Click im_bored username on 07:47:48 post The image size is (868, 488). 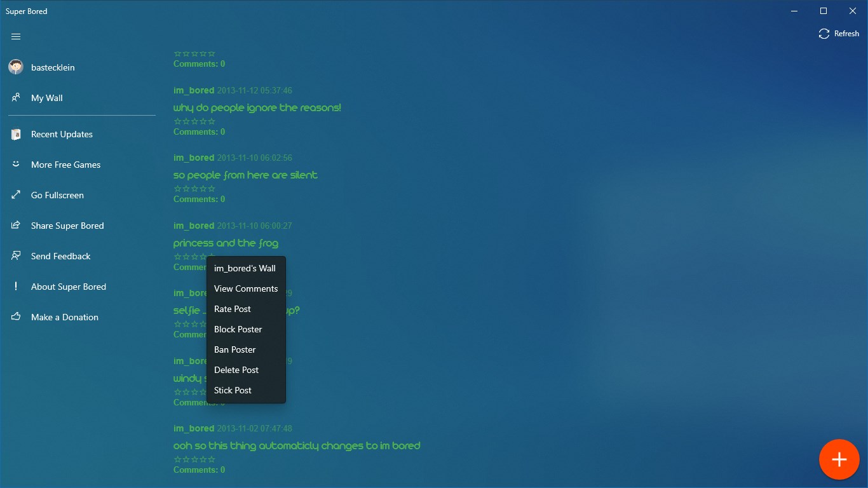[194, 428]
